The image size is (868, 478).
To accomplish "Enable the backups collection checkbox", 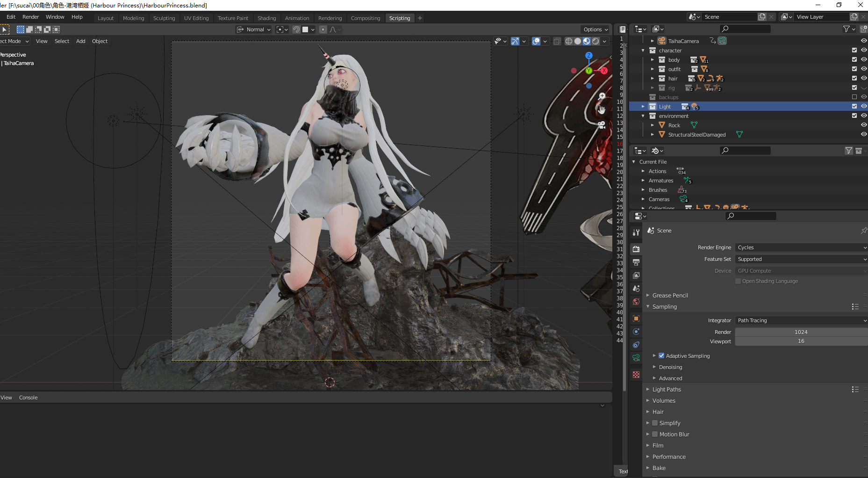I will coord(854,97).
